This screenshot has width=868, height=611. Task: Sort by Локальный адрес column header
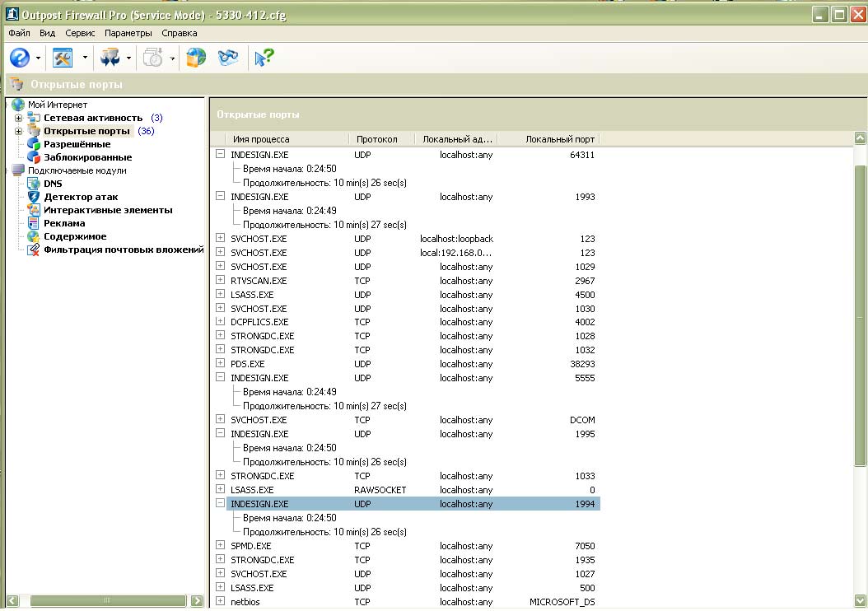click(x=455, y=139)
